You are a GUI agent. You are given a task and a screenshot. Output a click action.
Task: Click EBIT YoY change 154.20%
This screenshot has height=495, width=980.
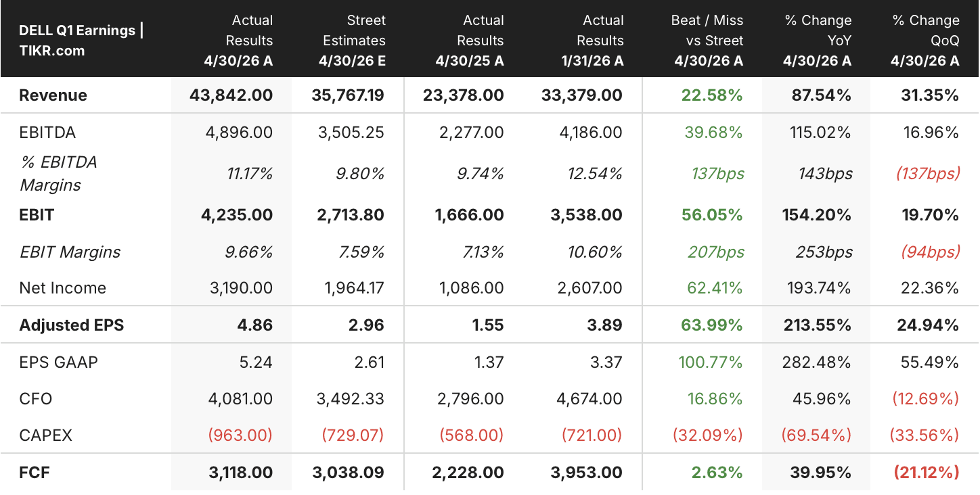point(818,215)
